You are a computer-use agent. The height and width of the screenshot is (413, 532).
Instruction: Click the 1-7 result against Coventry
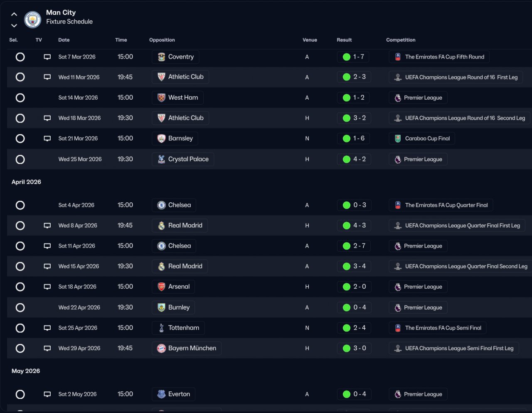click(x=354, y=57)
